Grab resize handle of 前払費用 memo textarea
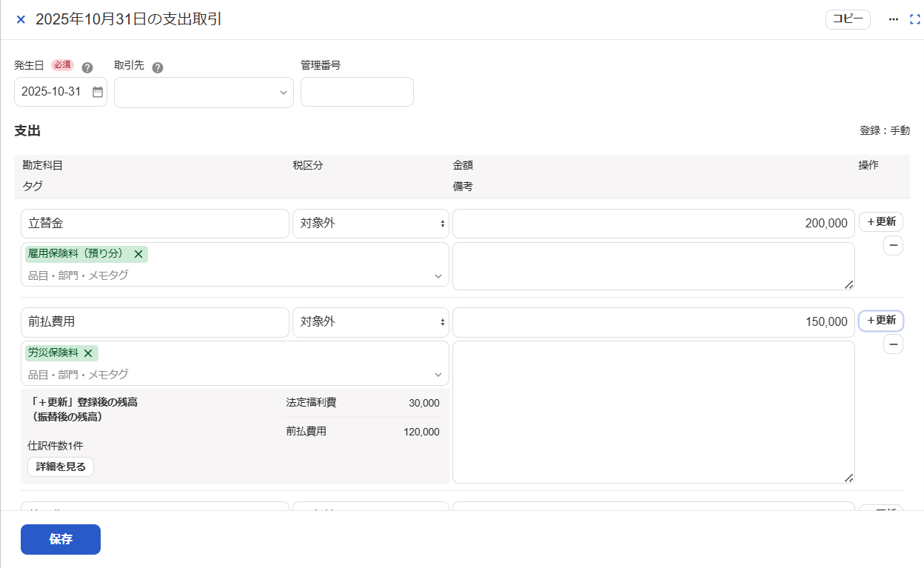Viewport: 924px width, 568px height. tap(848, 478)
